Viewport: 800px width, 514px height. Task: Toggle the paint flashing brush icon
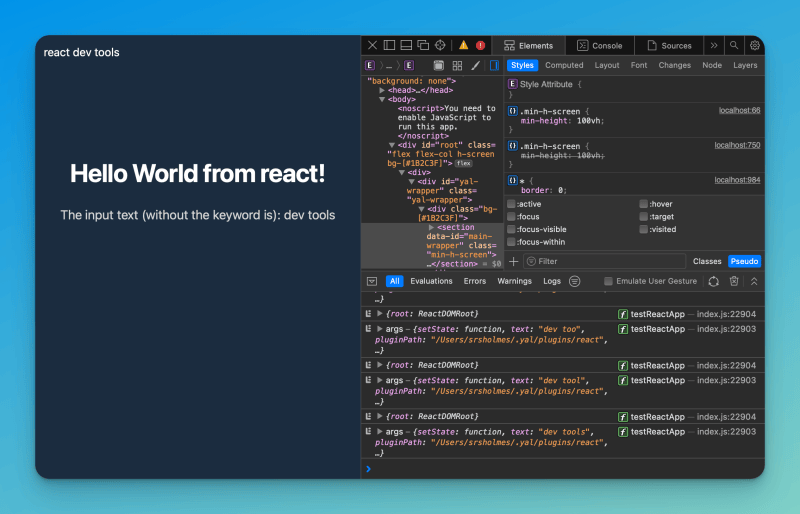click(476, 65)
